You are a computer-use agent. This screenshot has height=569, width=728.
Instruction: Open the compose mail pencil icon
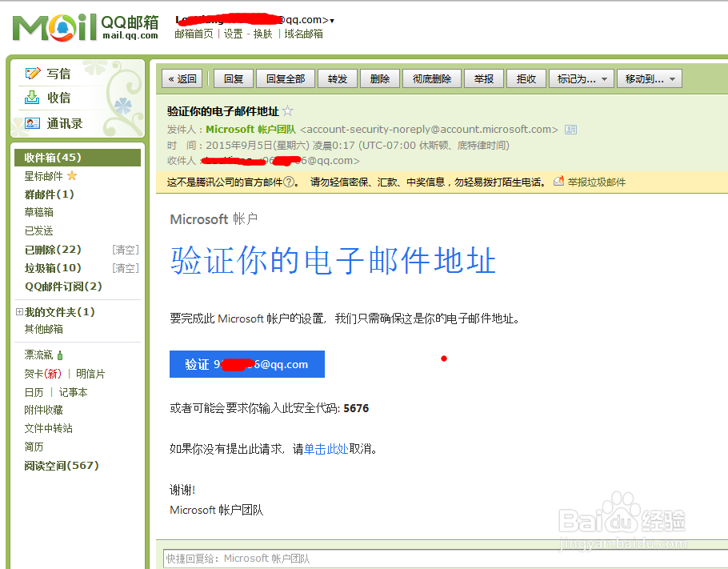coord(33,73)
